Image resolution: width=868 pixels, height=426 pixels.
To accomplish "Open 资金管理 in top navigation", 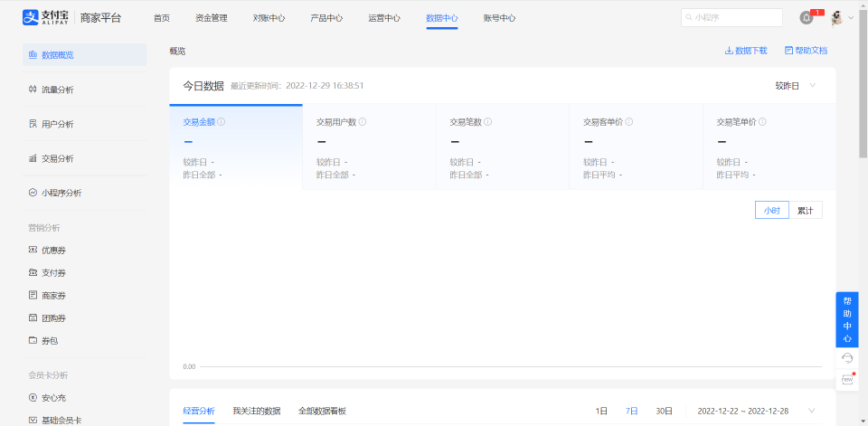I will [x=212, y=18].
